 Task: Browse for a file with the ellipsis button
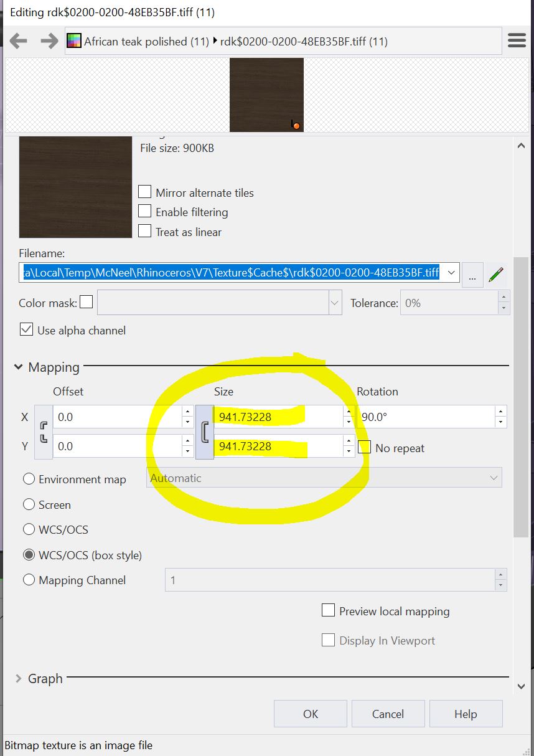[473, 274]
